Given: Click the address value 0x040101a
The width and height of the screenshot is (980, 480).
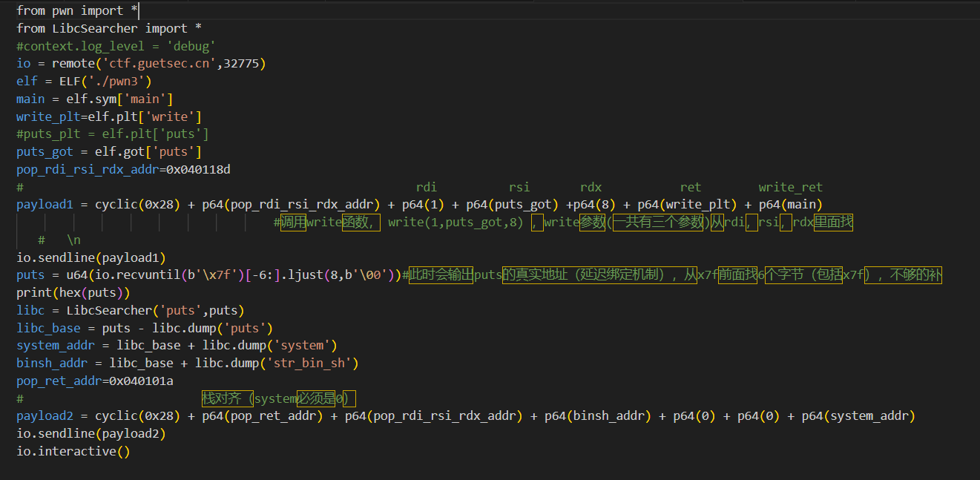Looking at the screenshot, I should pos(141,381).
